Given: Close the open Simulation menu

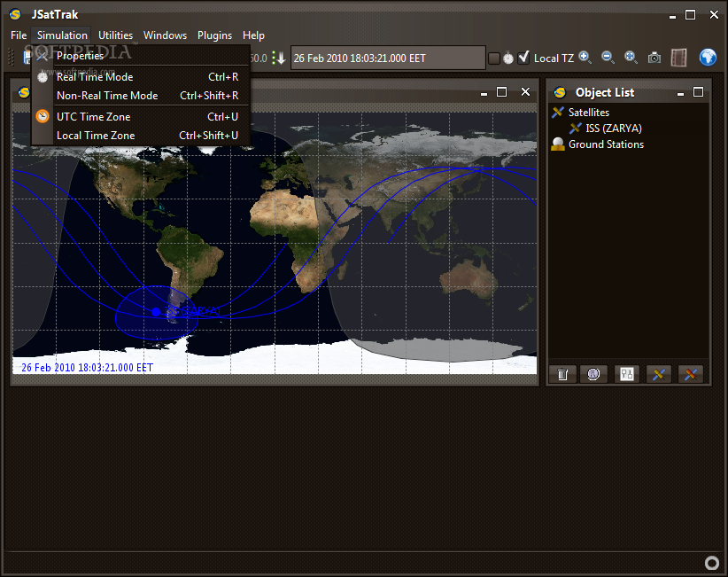Looking at the screenshot, I should pyautogui.click(x=62, y=35).
